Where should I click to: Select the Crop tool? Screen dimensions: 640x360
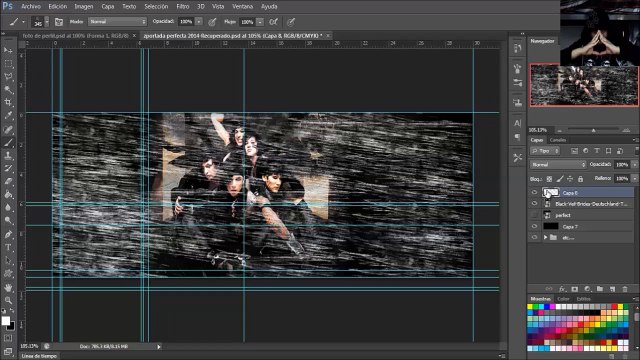(8, 102)
